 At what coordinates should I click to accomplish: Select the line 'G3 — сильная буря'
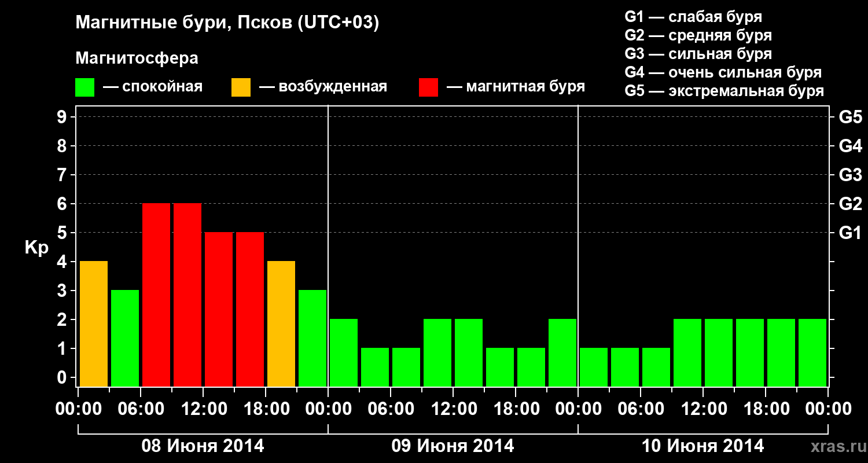click(698, 54)
